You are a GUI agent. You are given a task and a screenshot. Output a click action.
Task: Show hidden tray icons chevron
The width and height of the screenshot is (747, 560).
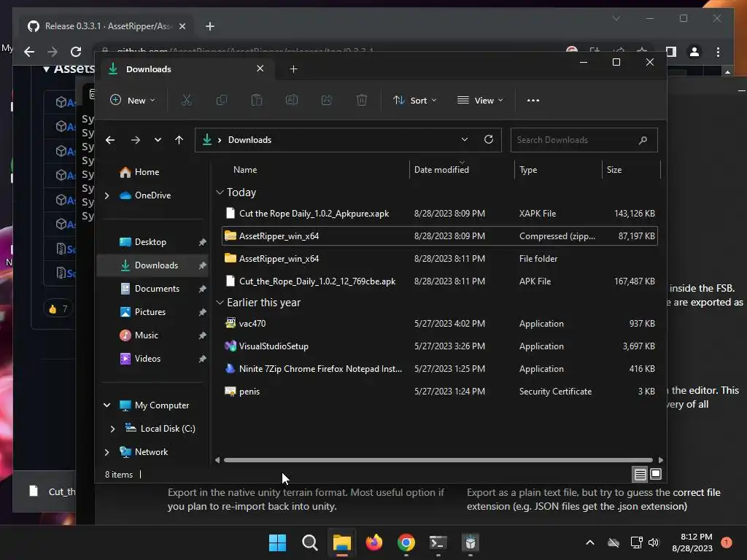pos(589,542)
